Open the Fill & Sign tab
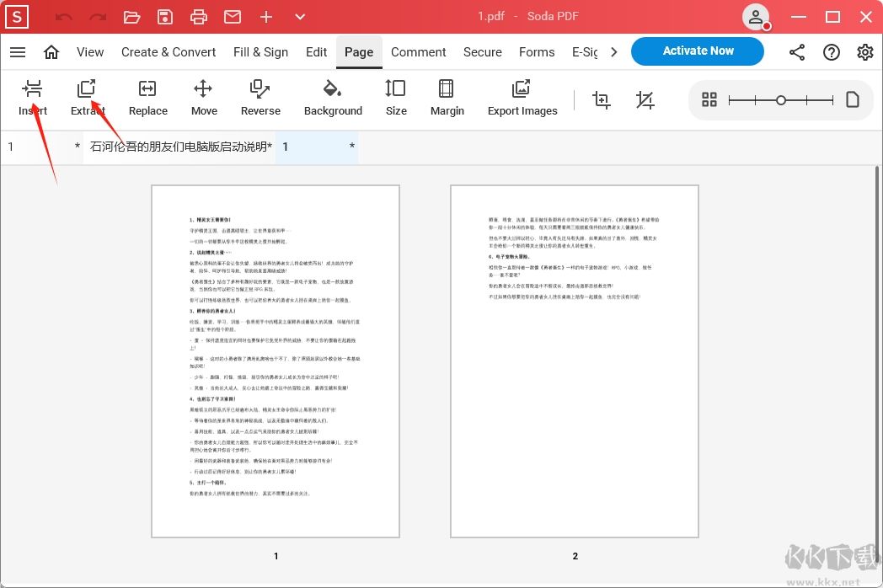The height and width of the screenshot is (588, 883). pos(260,51)
